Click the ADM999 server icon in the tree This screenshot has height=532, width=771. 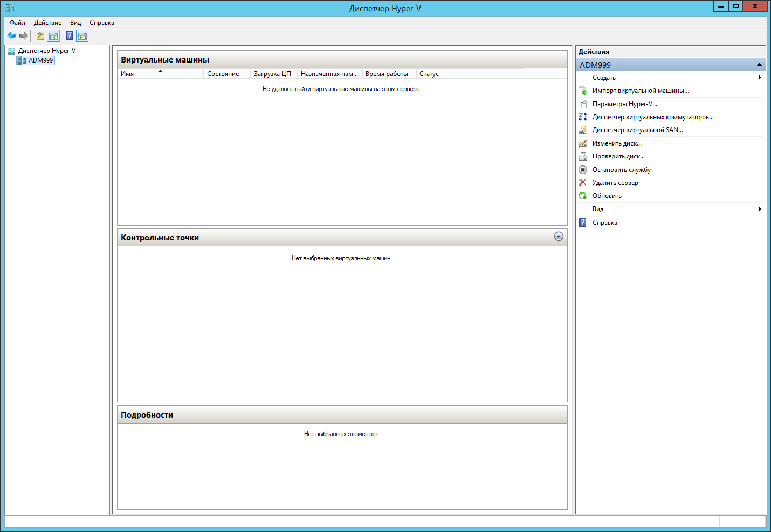point(22,60)
